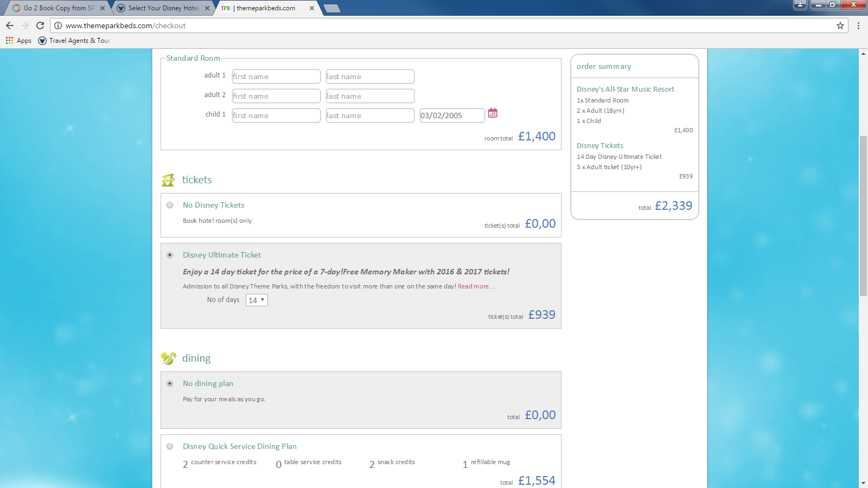Click the child 1 last name field
Screen dimensions: 868x488
370,115
